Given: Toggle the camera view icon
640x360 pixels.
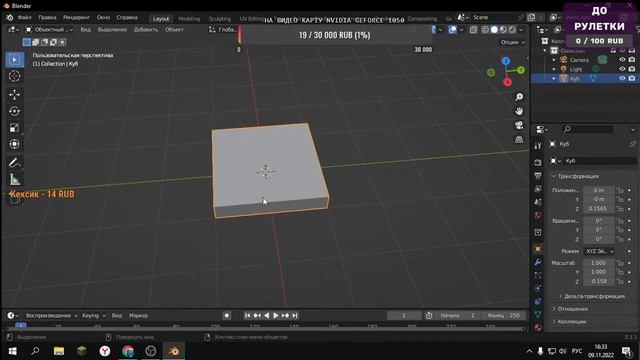Looking at the screenshot, I should coord(519,125).
